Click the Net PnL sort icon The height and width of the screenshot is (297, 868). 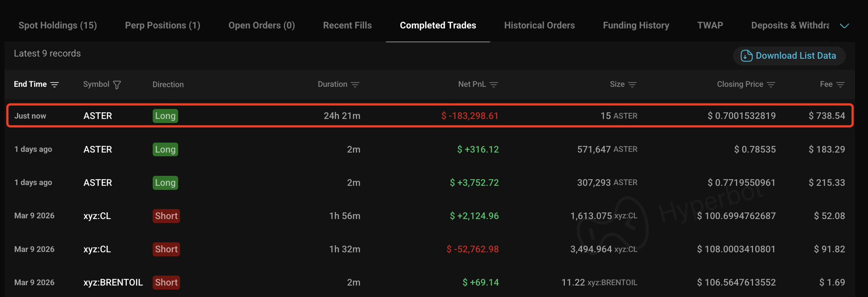pos(494,85)
